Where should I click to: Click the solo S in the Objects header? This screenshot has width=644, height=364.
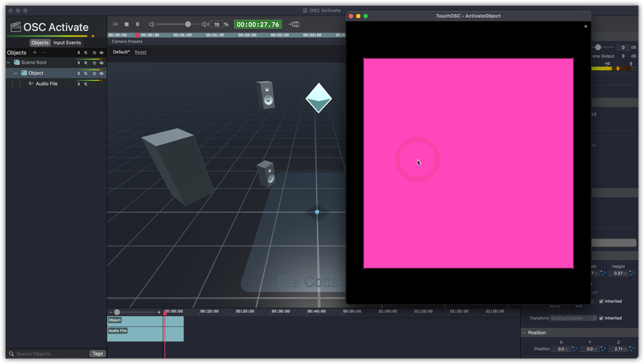79,53
